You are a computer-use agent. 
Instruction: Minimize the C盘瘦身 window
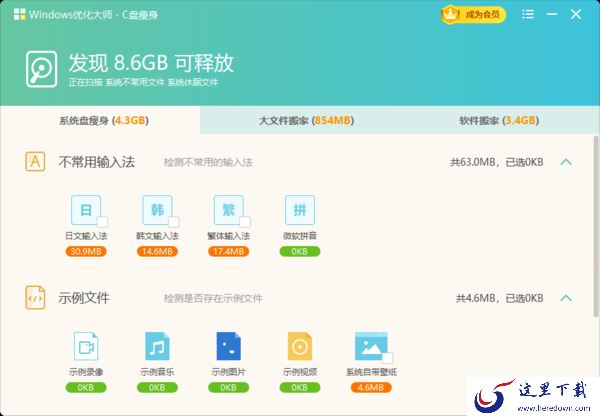tap(552, 15)
